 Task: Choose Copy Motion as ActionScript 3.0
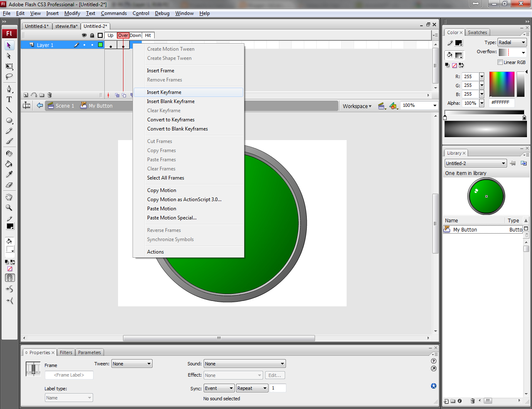click(188, 200)
